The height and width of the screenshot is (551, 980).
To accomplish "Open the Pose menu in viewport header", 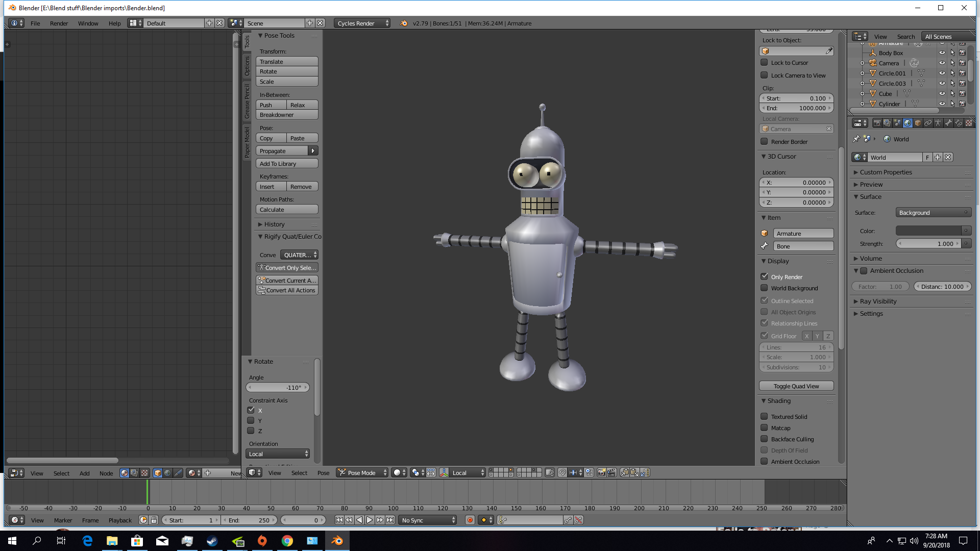I will (323, 473).
